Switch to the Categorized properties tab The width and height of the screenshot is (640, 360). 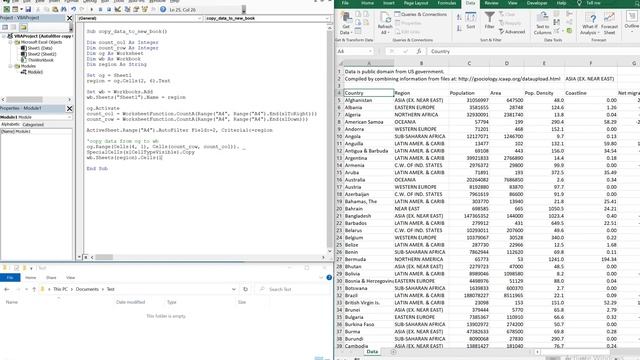33,124
